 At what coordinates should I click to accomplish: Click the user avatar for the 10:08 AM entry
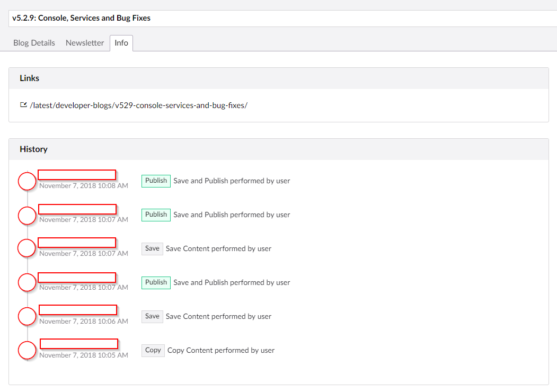pos(27,181)
